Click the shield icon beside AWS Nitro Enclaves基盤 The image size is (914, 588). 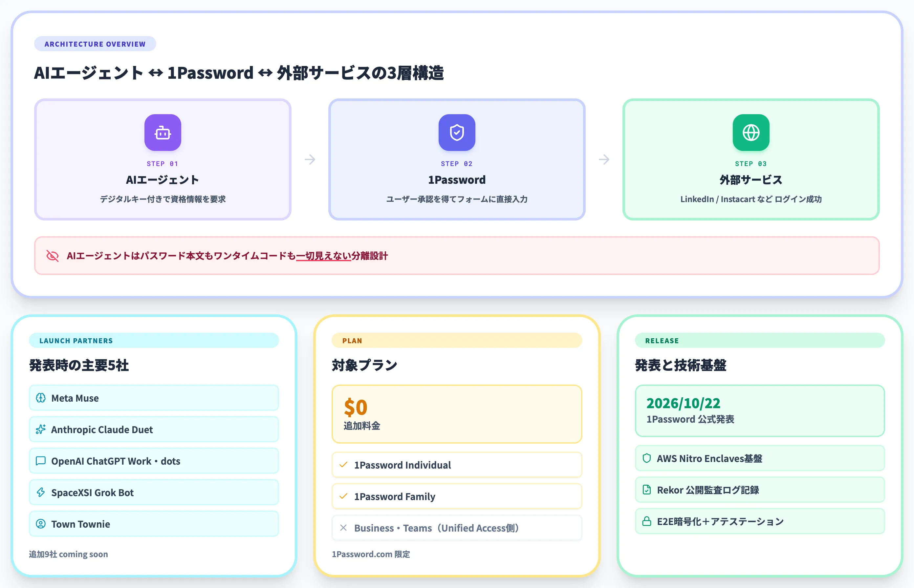pos(647,458)
